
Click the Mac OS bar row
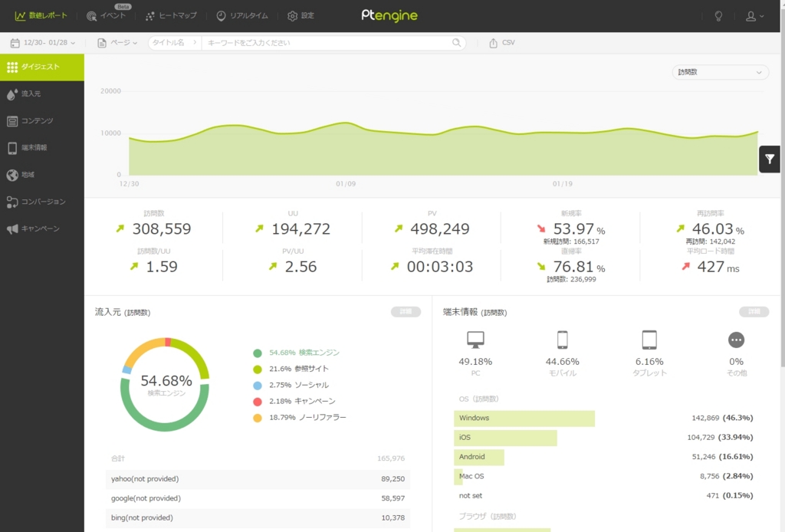pos(606,477)
